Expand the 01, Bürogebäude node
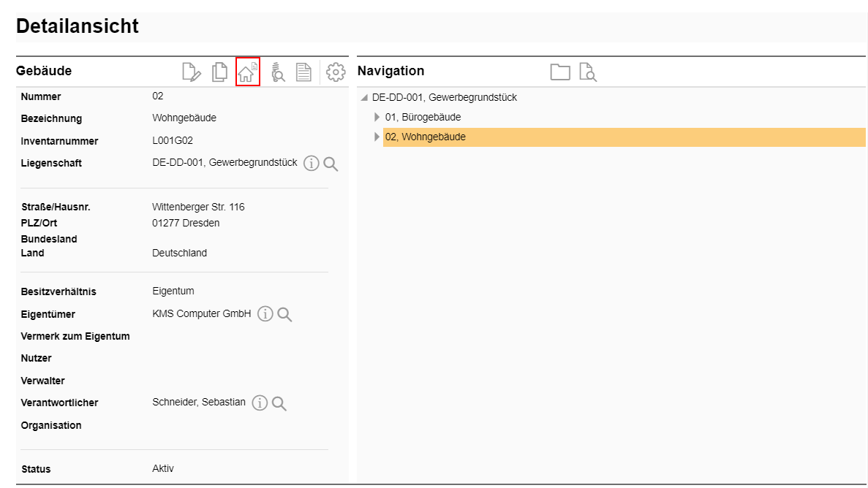Screen dimensions: 868x488 click(377, 117)
